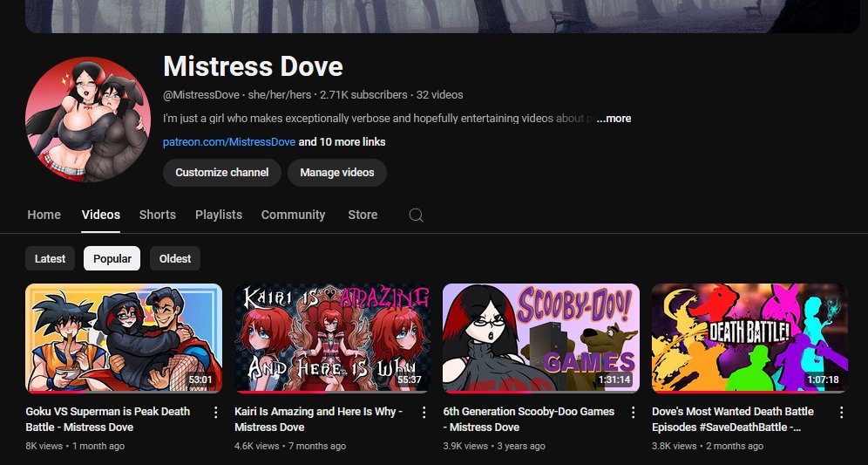Play the Goku VS Superman thumbnail
Viewport: 868px width, 465px height.
click(x=124, y=338)
